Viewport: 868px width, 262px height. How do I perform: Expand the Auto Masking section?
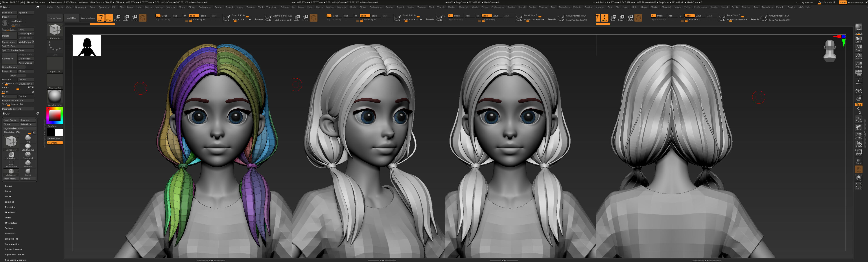click(x=12, y=244)
